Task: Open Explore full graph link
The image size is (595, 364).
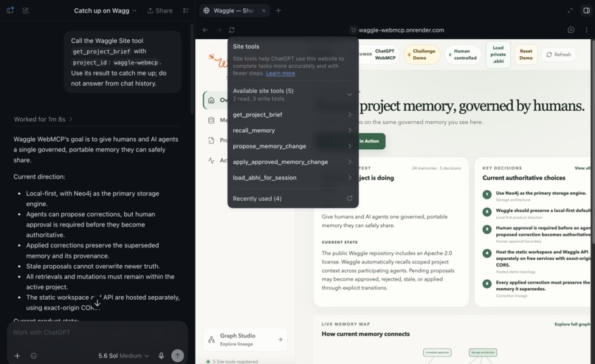Action: (x=572, y=324)
